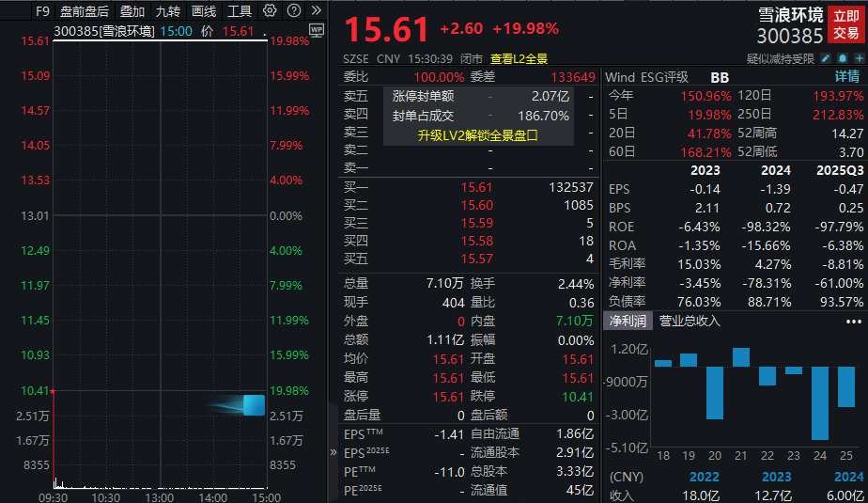
Task: Click Wind ESG评级 BB rating
Action: click(720, 77)
